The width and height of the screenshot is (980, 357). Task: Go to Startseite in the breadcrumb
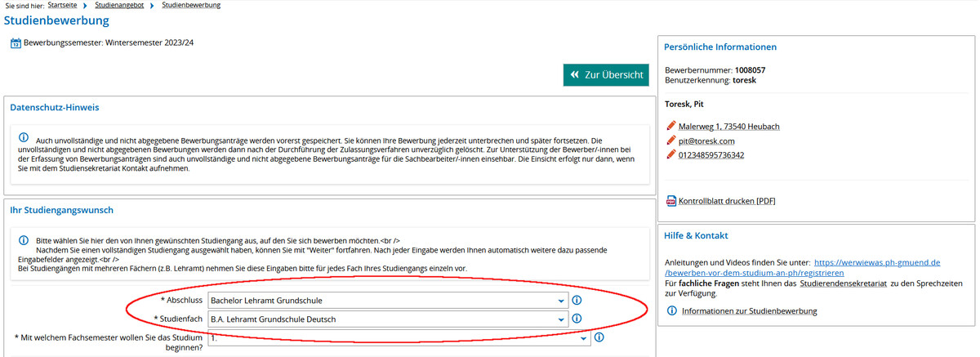pos(63,5)
